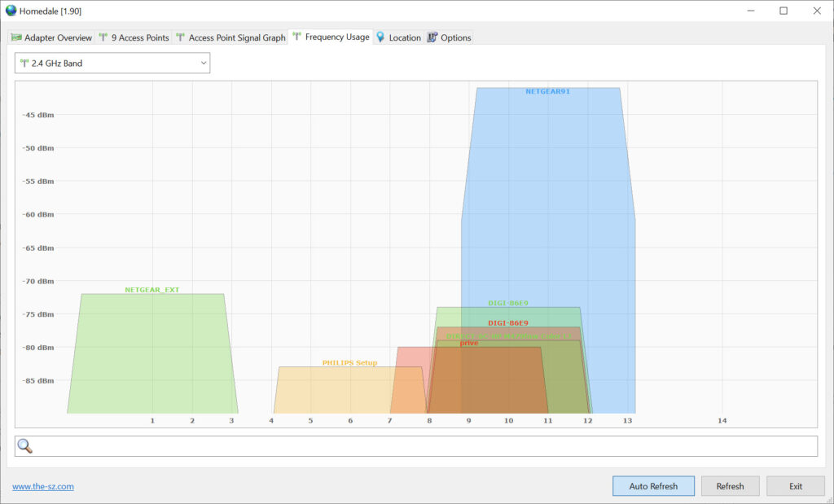Click the NETGEAR_EXT network label
This screenshot has width=834, height=504.
[152, 290]
